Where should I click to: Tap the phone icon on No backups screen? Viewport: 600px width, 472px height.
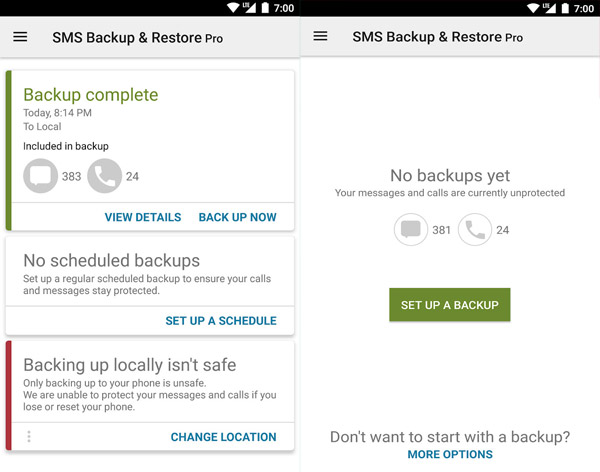pos(475,230)
